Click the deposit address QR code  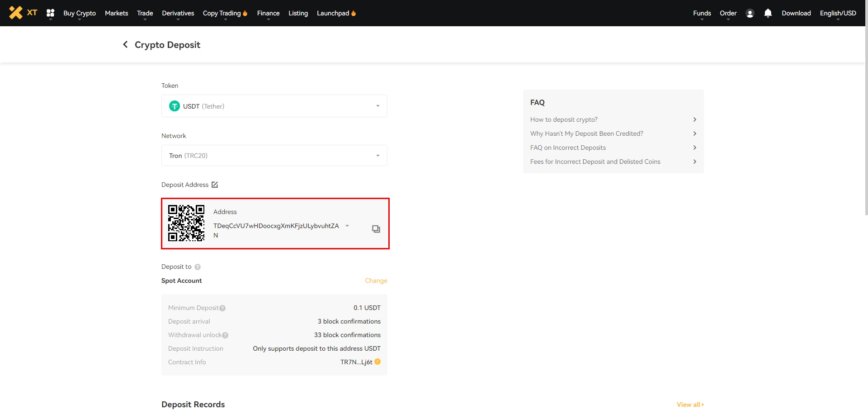[186, 223]
